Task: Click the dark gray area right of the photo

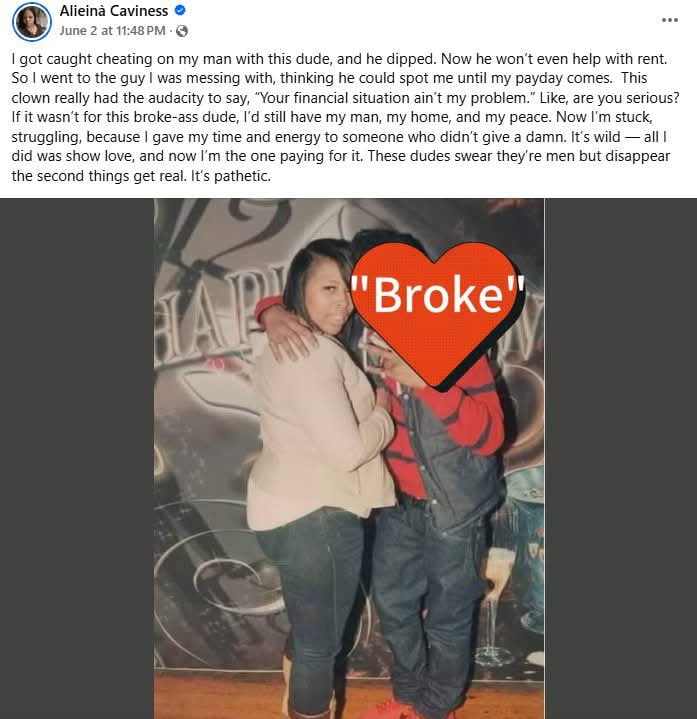Action: tap(620, 459)
